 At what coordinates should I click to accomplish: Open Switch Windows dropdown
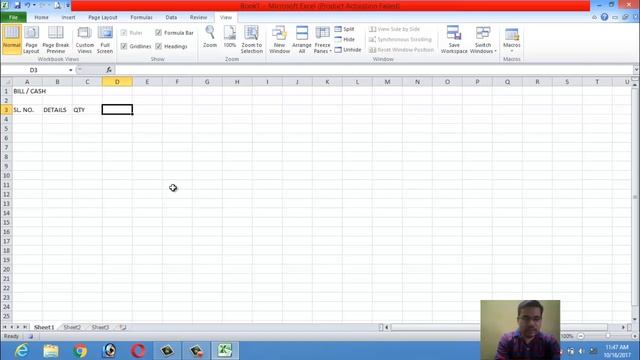click(x=483, y=39)
